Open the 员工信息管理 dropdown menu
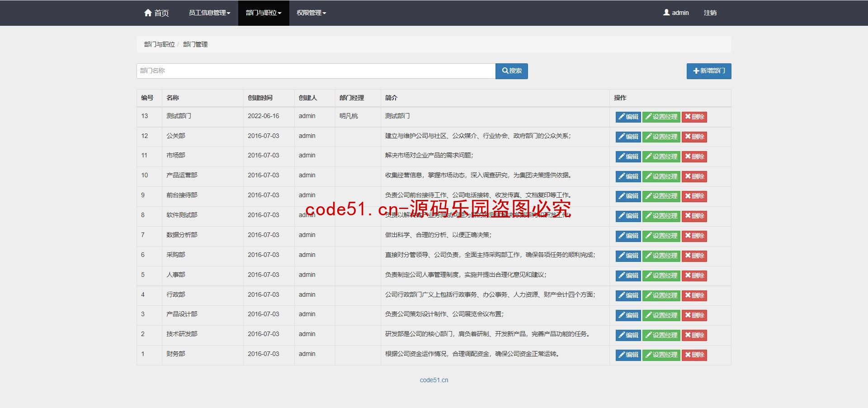Image resolution: width=868 pixels, height=408 pixels. point(209,13)
